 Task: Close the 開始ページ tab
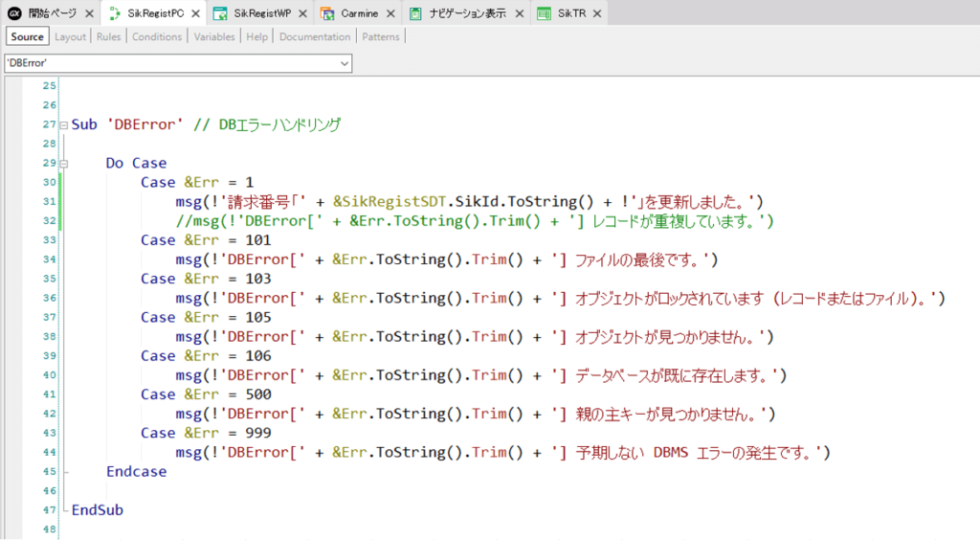[89, 13]
